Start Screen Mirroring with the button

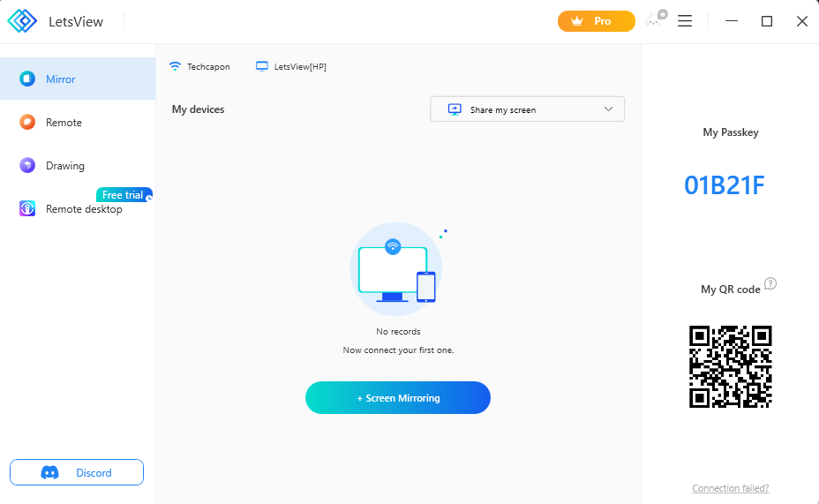tap(398, 398)
